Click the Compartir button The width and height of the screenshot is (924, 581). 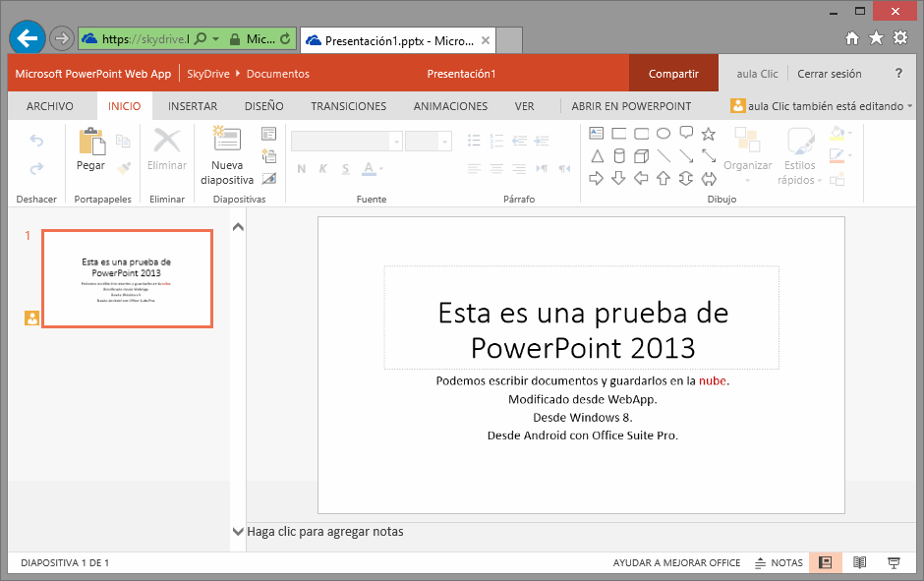[674, 73]
